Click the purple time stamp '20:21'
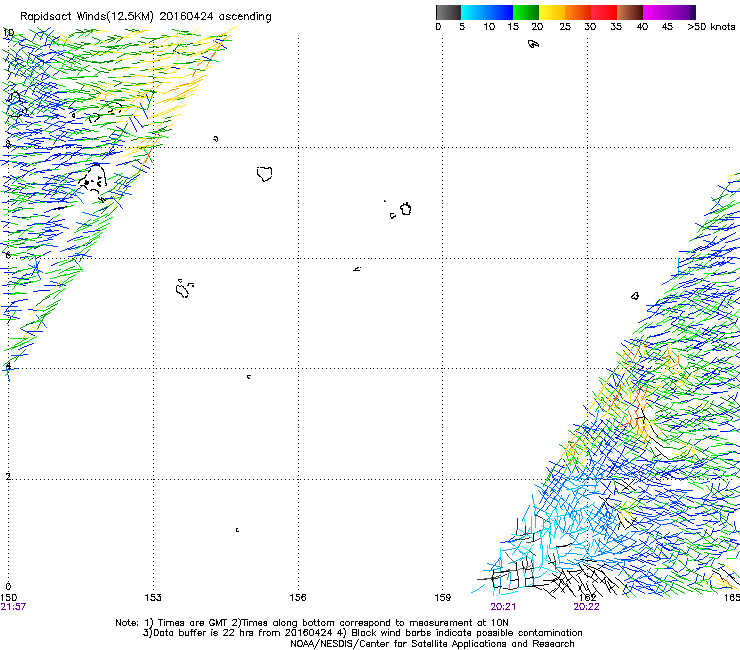 coord(503,607)
